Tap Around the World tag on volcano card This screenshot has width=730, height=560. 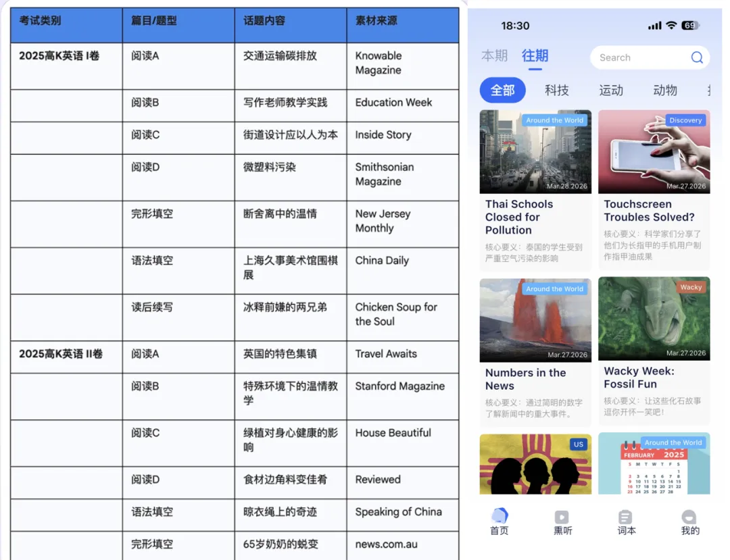554,289
